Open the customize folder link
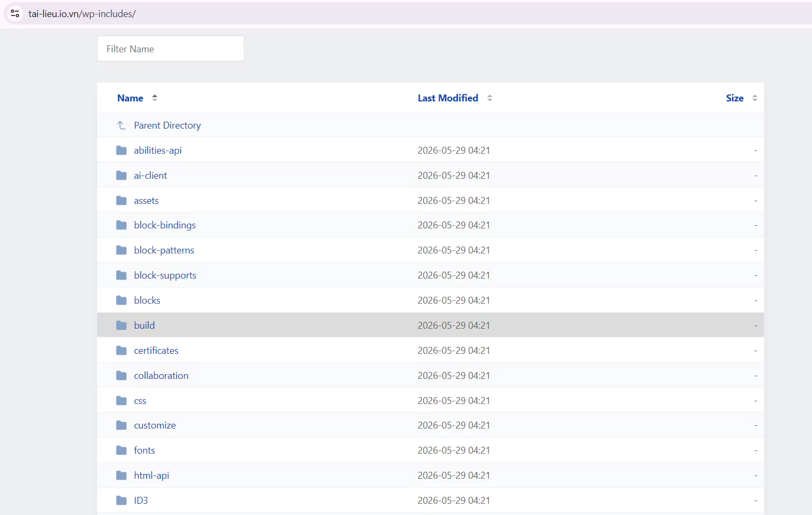812x515 pixels. (x=155, y=425)
